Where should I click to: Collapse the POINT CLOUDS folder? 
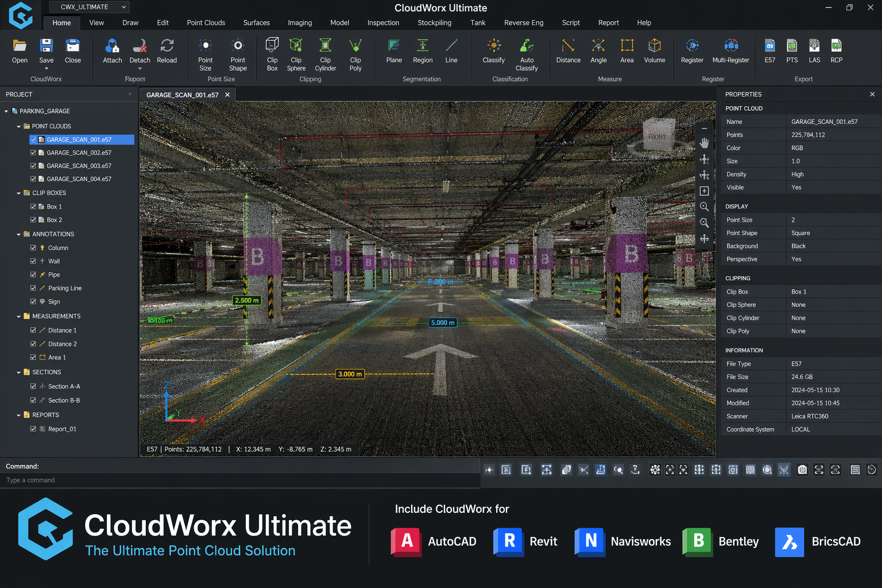(x=19, y=126)
